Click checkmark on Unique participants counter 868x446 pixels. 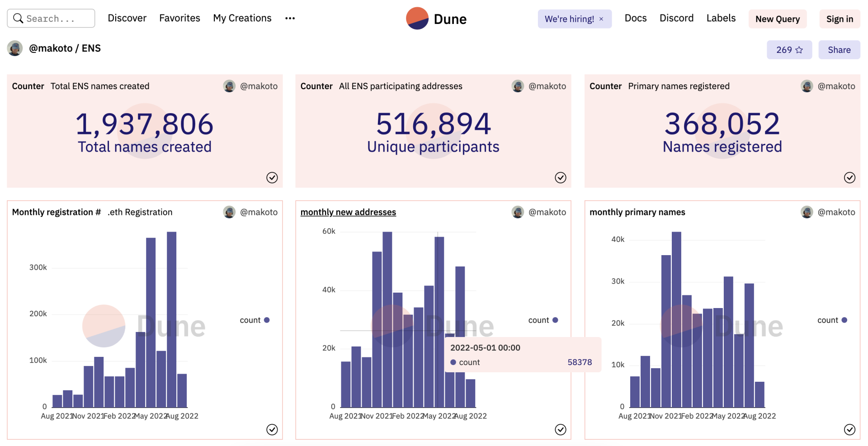tap(561, 178)
